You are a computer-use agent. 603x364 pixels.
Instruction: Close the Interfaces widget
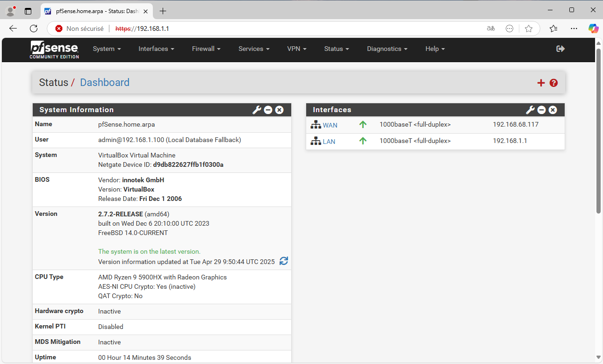pyautogui.click(x=553, y=110)
